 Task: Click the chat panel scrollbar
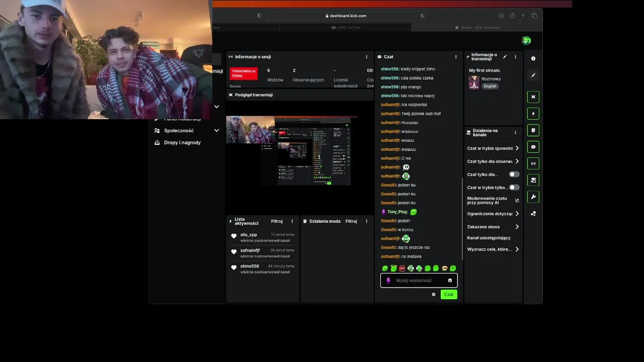click(462, 219)
